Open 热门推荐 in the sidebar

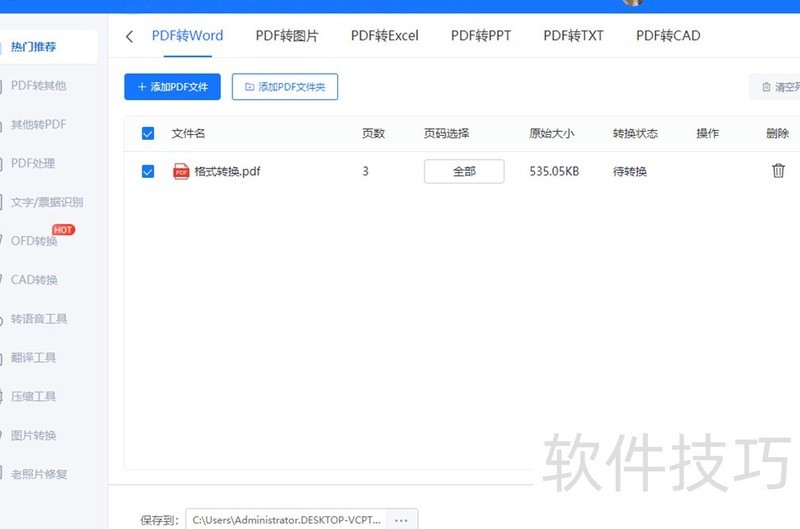(46, 47)
